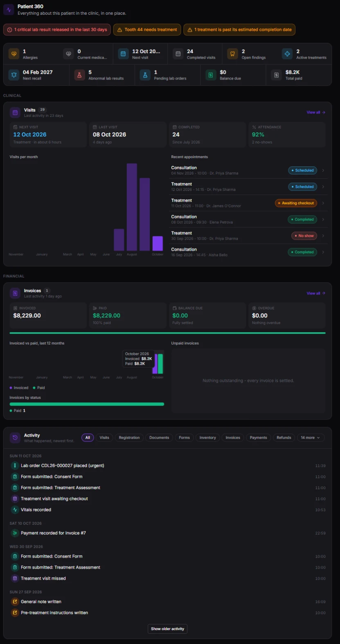340x644 pixels.
Task: Click the October bar in Visits chart
Action: pos(158,244)
